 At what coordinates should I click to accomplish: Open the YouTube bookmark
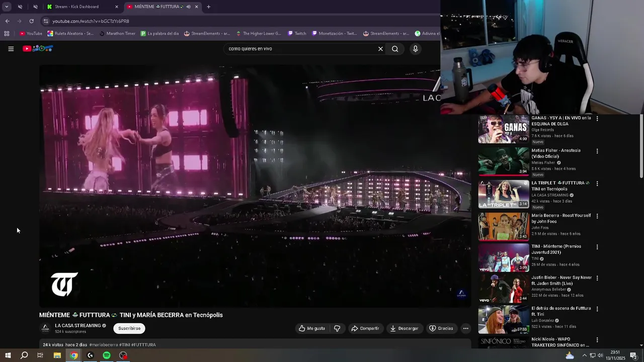[31, 34]
